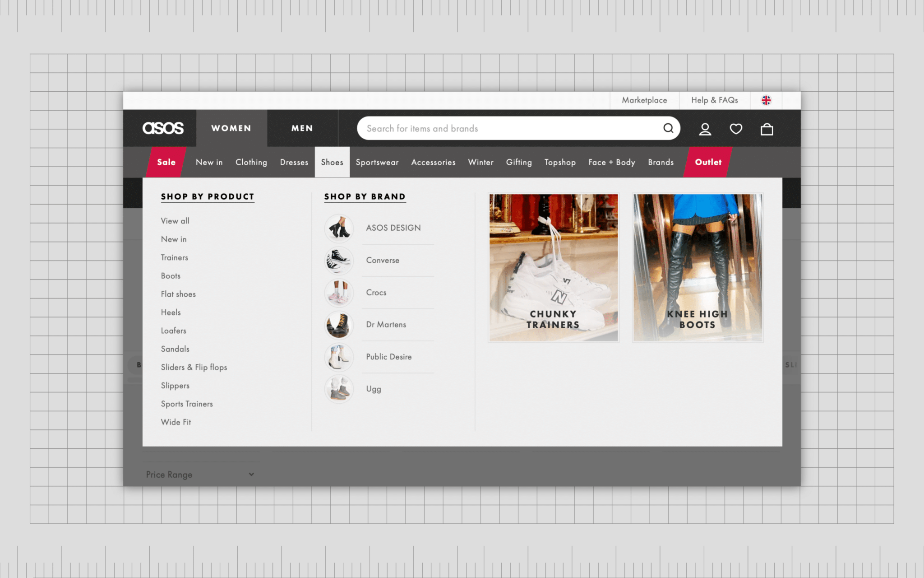Click the SHOP BY BRAND heading
Screen dimensions: 924x578
pyautogui.click(x=365, y=196)
